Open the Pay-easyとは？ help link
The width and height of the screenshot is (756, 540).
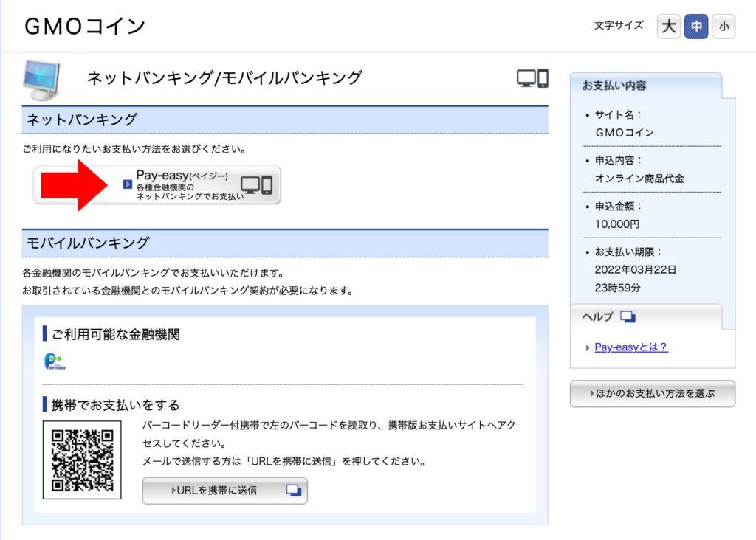(x=631, y=347)
